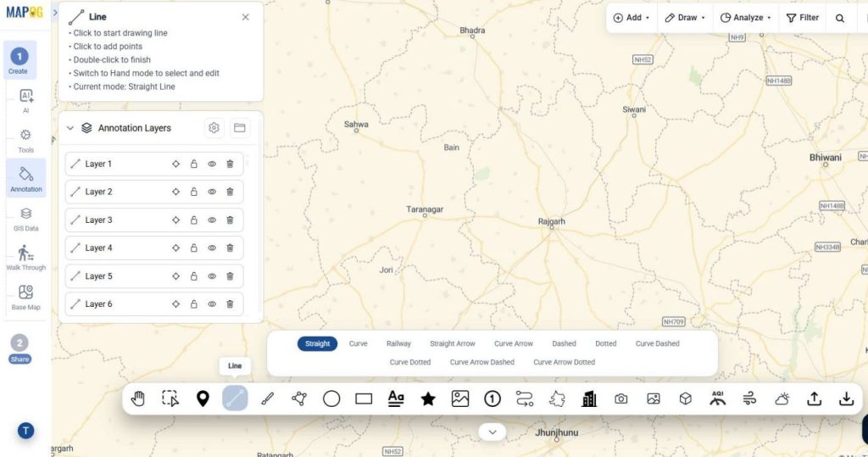The width and height of the screenshot is (868, 457).
Task: Delete Layer 6 with trash icon
Action: point(230,304)
